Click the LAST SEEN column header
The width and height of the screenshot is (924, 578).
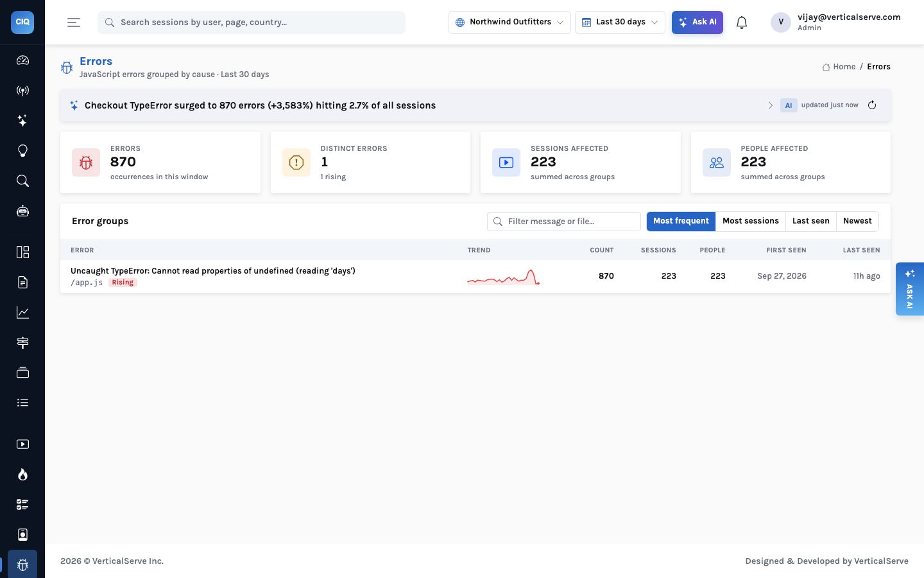861,250
